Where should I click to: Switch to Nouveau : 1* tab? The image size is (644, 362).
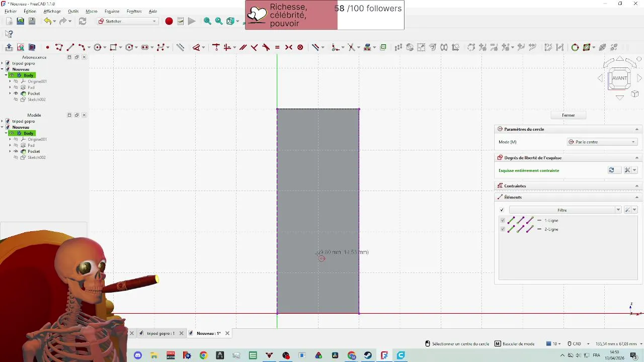click(x=208, y=333)
